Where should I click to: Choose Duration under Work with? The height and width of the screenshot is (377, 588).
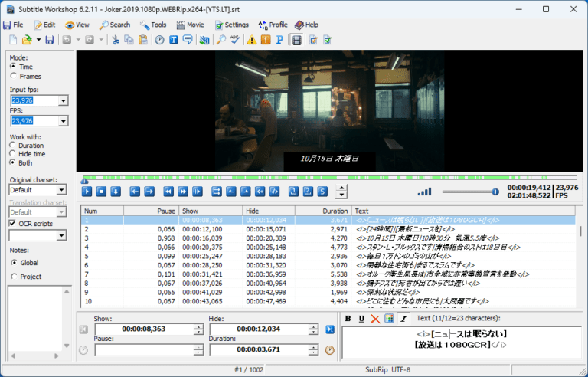(13, 146)
